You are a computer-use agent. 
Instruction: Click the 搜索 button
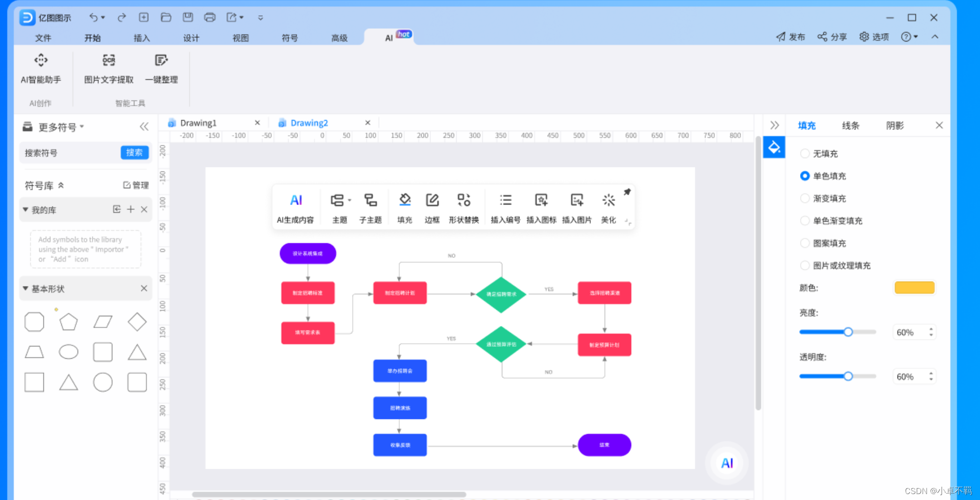click(x=134, y=153)
